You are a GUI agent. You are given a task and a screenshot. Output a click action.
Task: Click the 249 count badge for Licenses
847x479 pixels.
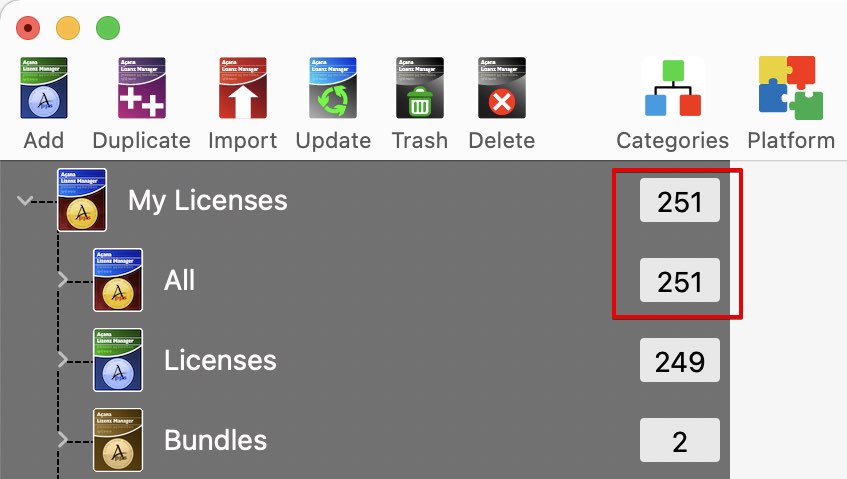coord(680,361)
